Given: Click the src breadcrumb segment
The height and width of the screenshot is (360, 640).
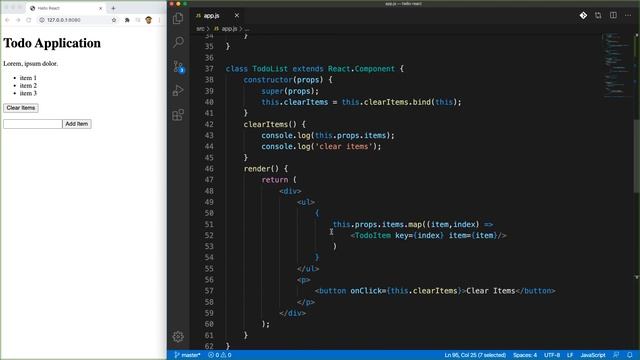Looking at the screenshot, I should pyautogui.click(x=200, y=29).
